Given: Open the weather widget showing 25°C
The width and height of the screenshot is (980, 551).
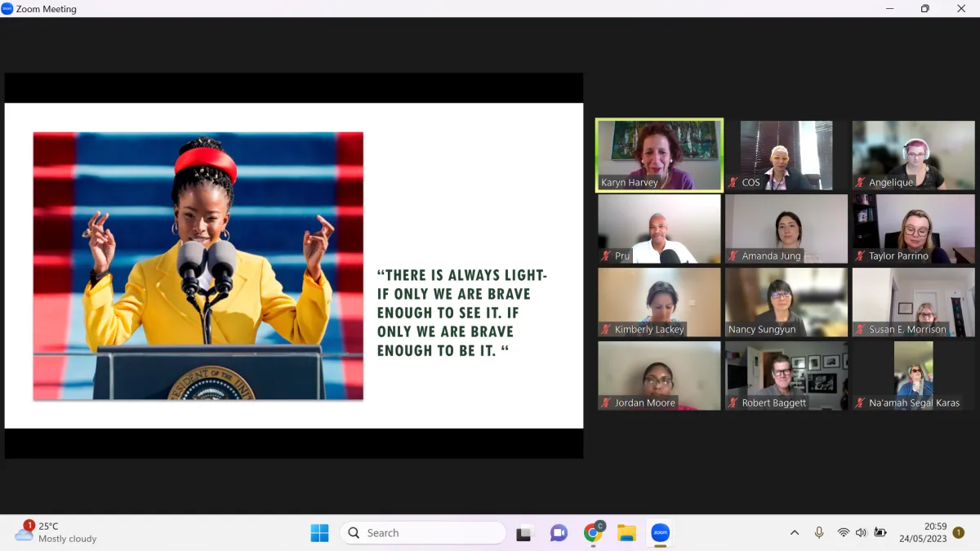Looking at the screenshot, I should 56,532.
